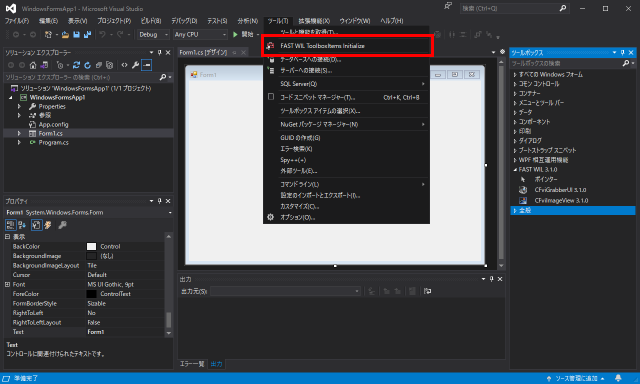Click the Refresh icon in Solution Explorer
The width and height of the screenshot is (640, 384).
point(87,65)
